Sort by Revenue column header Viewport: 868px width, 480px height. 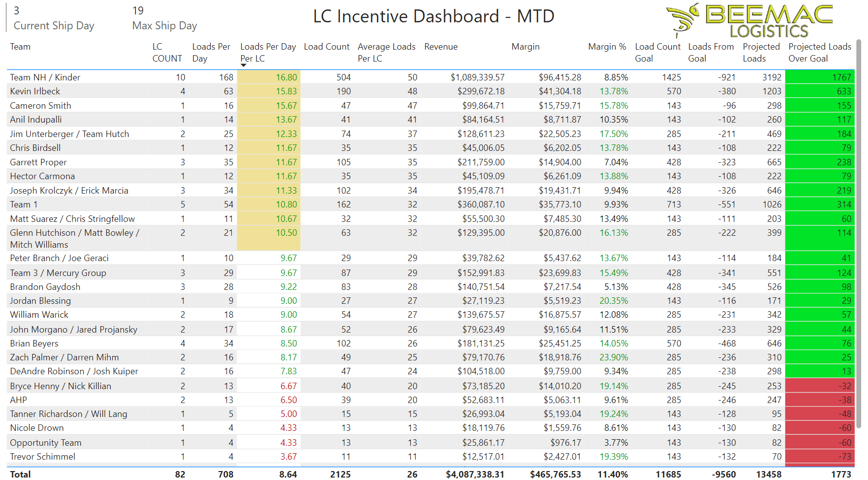[x=441, y=47]
